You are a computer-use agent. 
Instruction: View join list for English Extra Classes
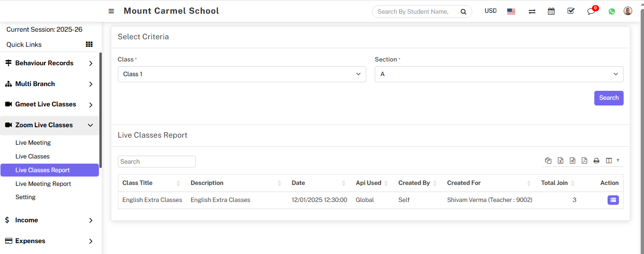point(613,200)
